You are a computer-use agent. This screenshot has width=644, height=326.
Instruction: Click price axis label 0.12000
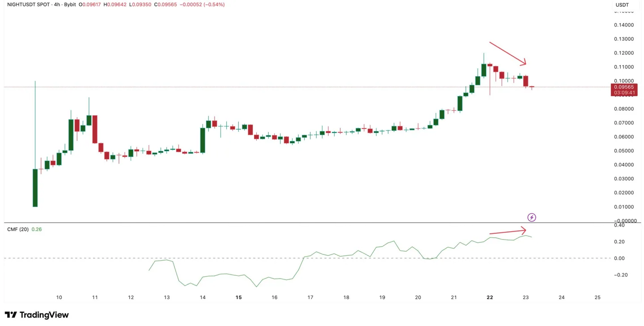coord(624,53)
